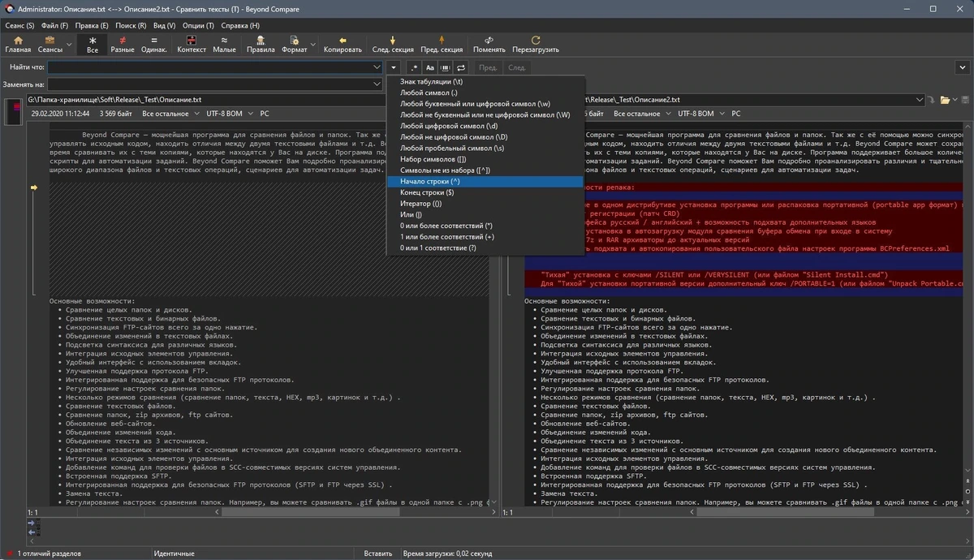The width and height of the screenshot is (974, 560).
Task: Open right pane file path dropdown
Action: (920, 100)
